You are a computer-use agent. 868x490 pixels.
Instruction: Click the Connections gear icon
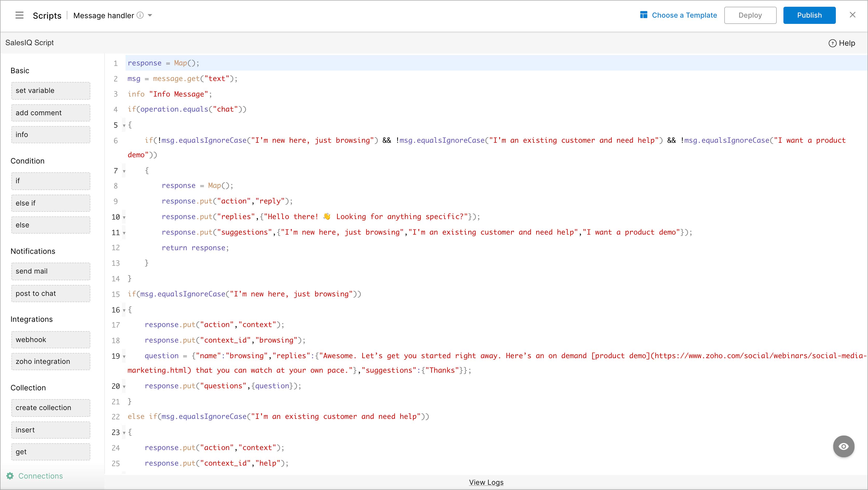[10, 476]
